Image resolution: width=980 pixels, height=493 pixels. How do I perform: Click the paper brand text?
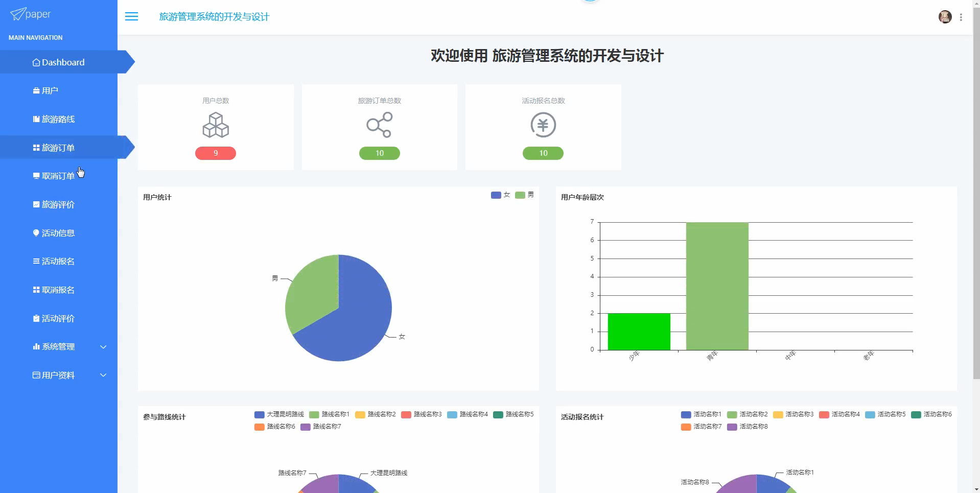click(38, 14)
